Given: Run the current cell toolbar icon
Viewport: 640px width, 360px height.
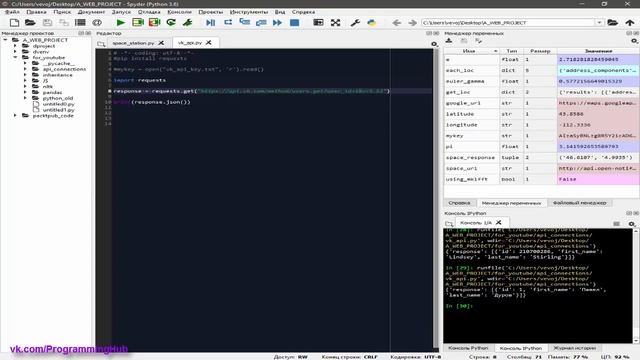Looking at the screenshot, I should 138,23.
